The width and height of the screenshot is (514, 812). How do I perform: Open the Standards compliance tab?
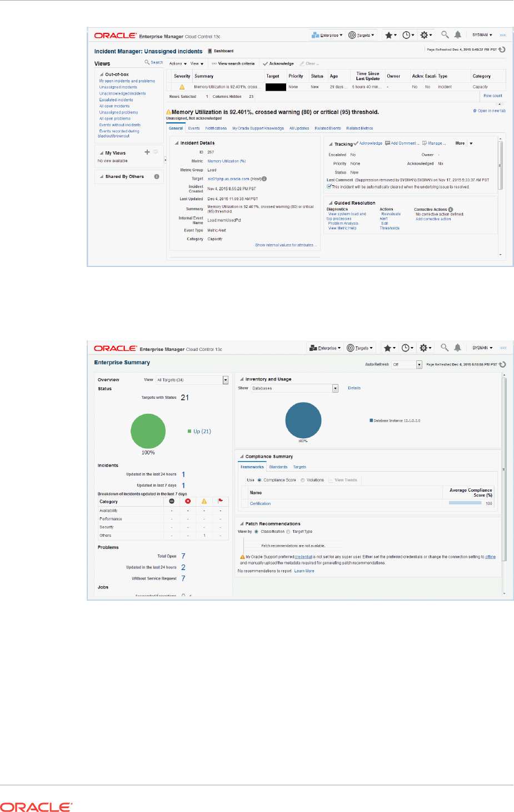[278, 467]
